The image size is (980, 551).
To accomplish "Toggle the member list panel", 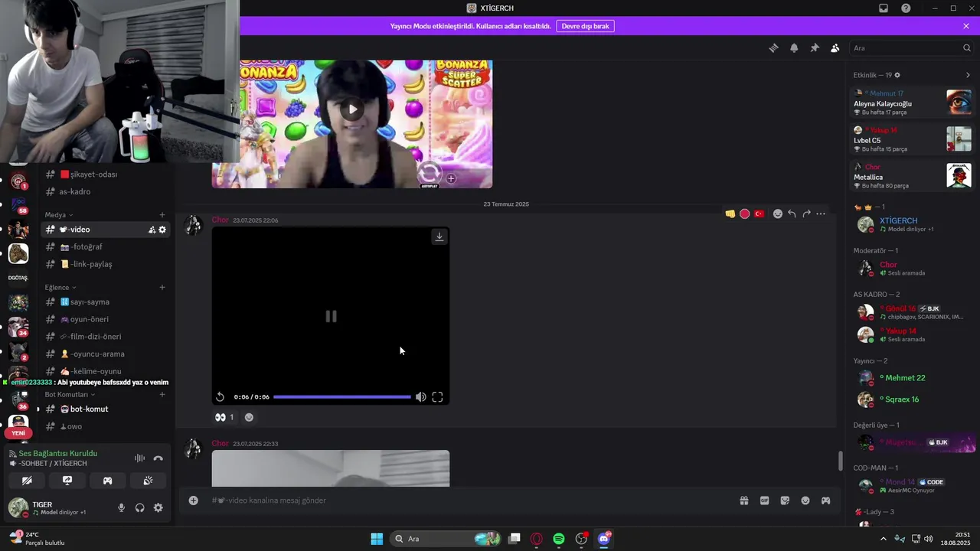I will point(835,47).
